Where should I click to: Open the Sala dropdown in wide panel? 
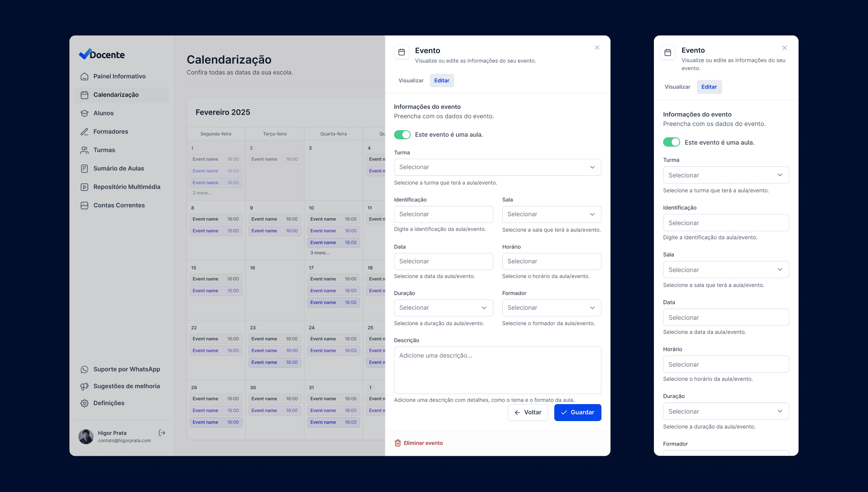pyautogui.click(x=551, y=214)
